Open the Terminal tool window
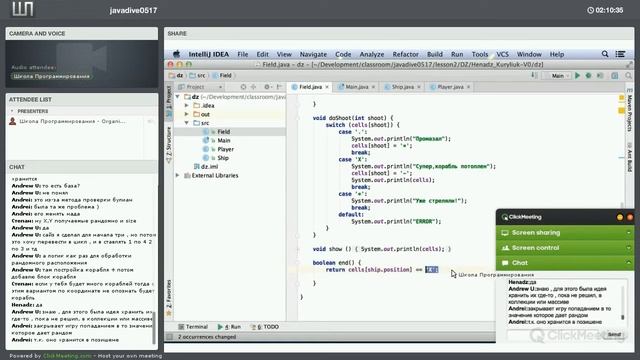 [193, 327]
